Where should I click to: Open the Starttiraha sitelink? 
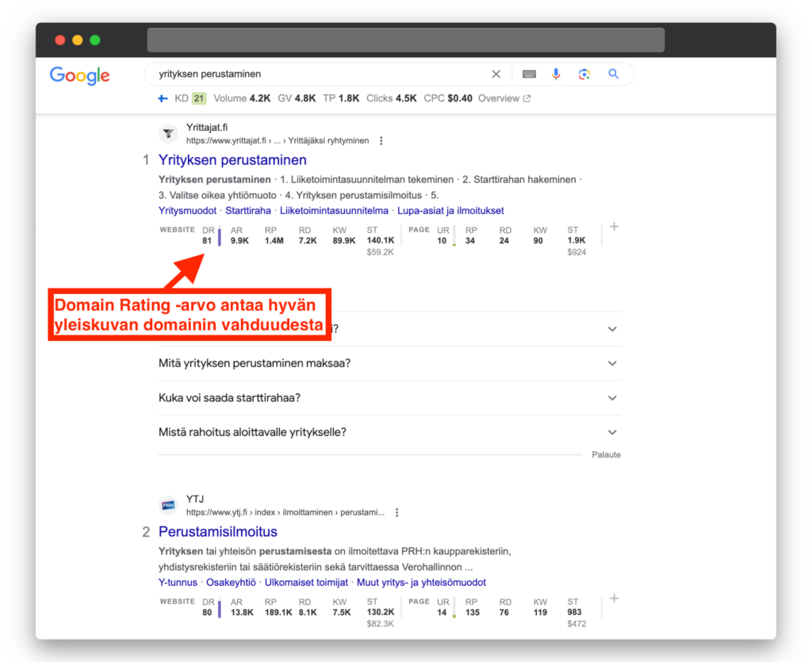248,211
